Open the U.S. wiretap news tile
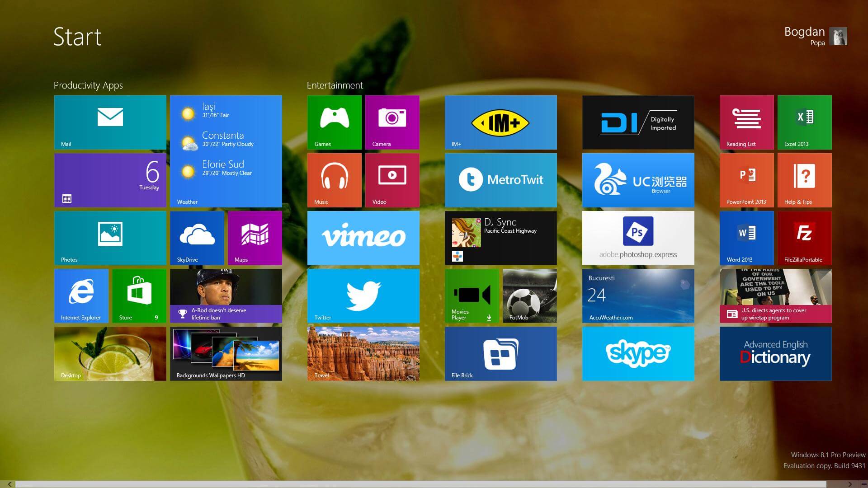The height and width of the screenshot is (488, 868). 776,296
